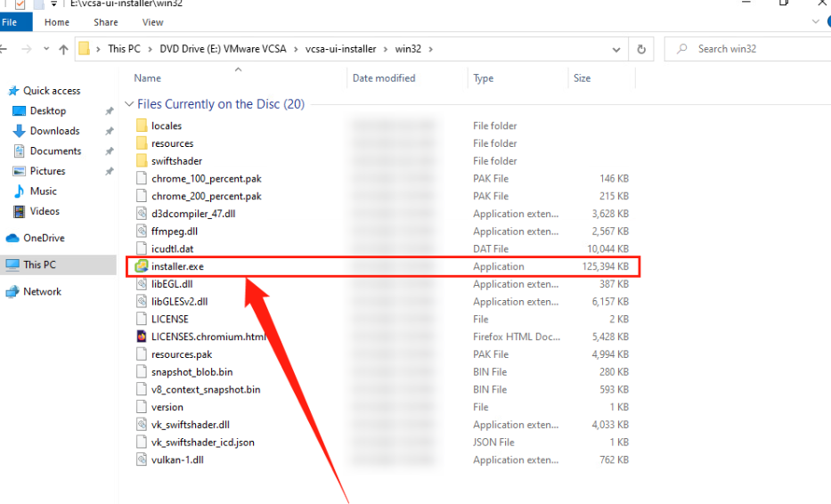Image resolution: width=831 pixels, height=504 pixels.
Task: Select chrome_100_percent.pak file
Action: click(x=206, y=179)
